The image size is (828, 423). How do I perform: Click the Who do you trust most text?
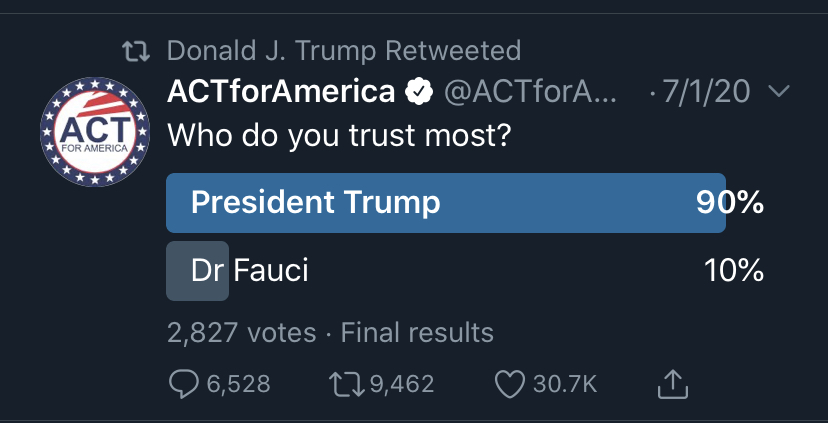340,136
